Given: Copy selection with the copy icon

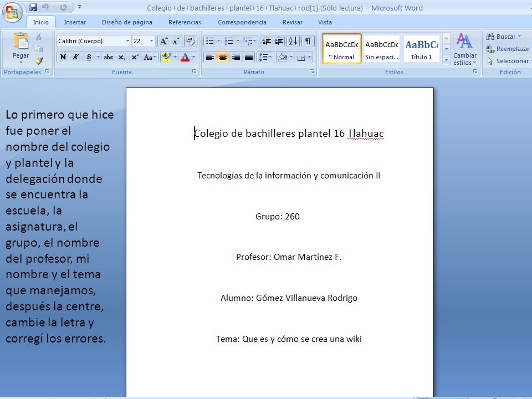Looking at the screenshot, I should tap(39, 49).
